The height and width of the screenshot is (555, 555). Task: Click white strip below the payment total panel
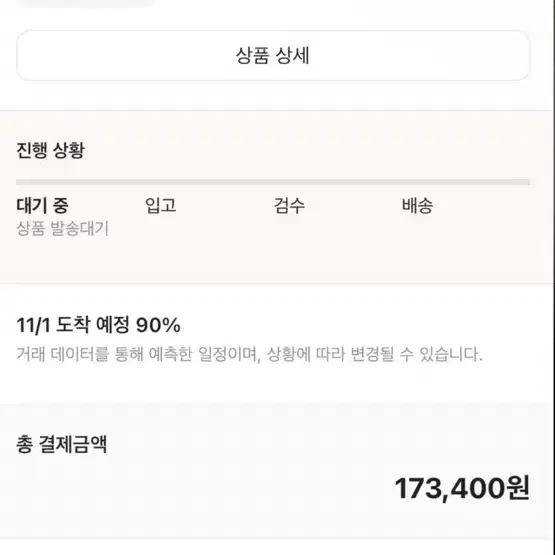click(x=276, y=547)
